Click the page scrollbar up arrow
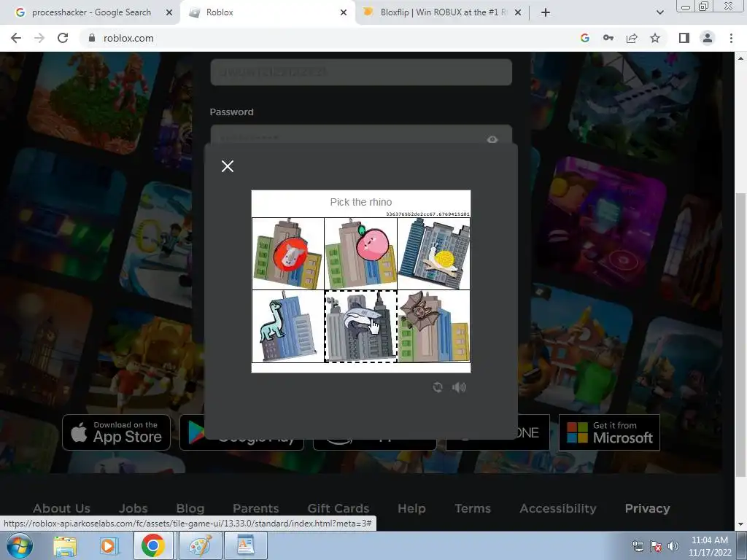The width and height of the screenshot is (747, 560). click(x=740, y=58)
